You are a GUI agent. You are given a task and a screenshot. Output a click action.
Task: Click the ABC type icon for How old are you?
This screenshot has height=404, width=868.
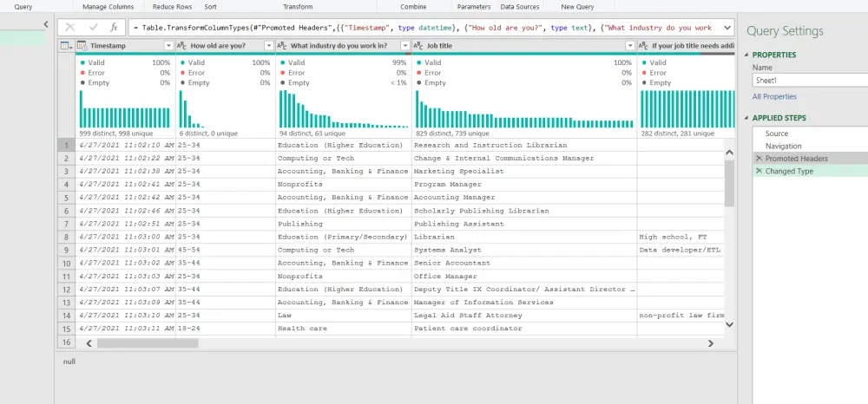[x=182, y=45]
